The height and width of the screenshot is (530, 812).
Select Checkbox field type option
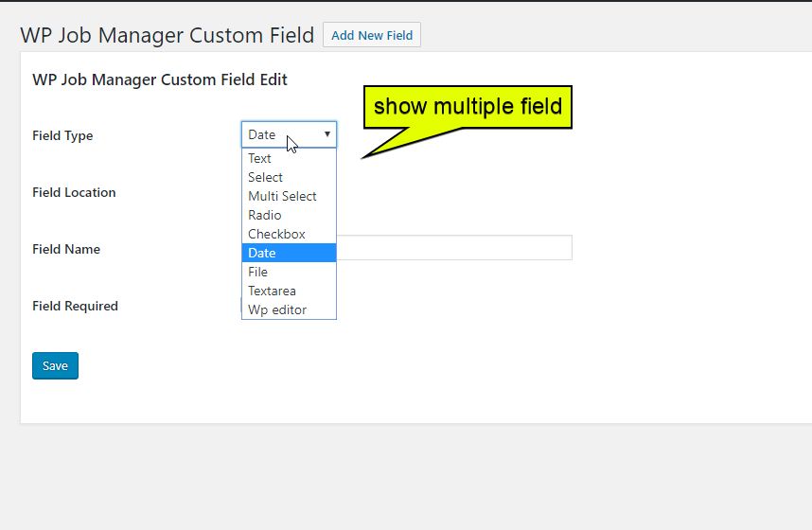[x=289, y=234]
